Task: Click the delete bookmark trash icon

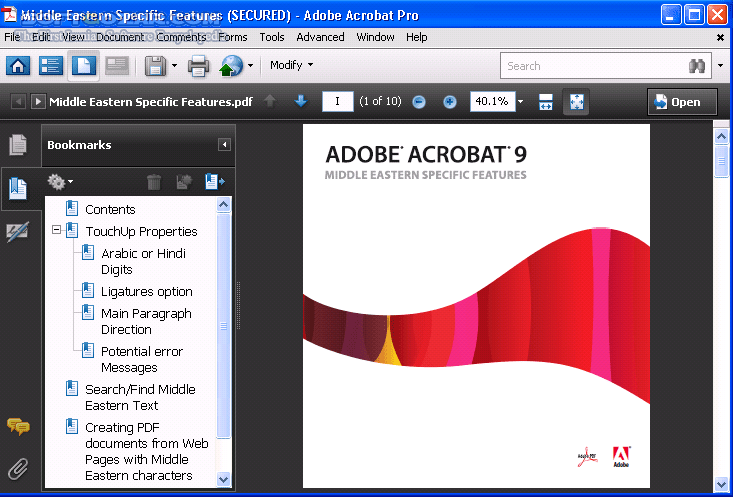Action: [x=154, y=182]
